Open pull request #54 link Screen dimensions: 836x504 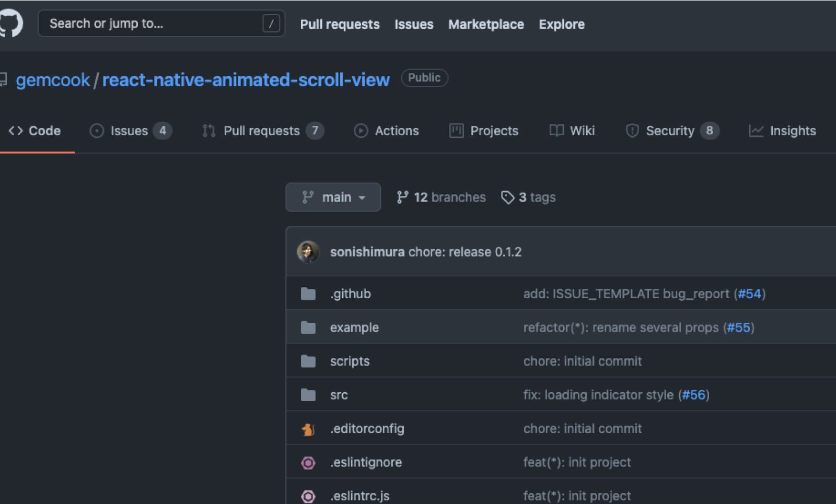[749, 294]
